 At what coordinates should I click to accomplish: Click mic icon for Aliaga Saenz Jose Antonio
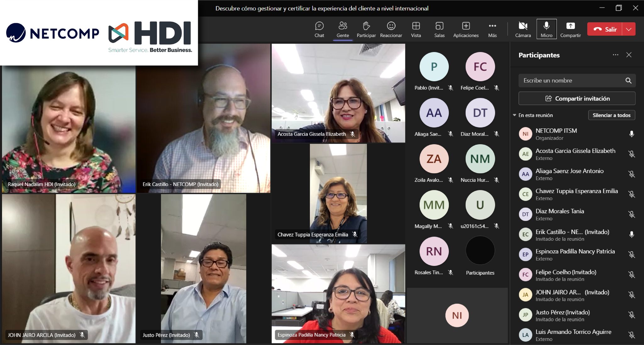[631, 174]
